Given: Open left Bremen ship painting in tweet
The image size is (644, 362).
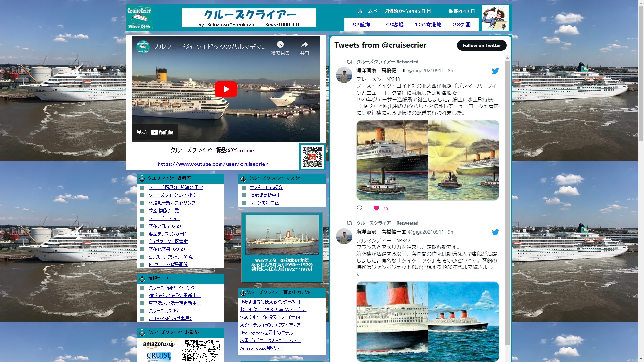Looking at the screenshot, I should tap(392, 161).
